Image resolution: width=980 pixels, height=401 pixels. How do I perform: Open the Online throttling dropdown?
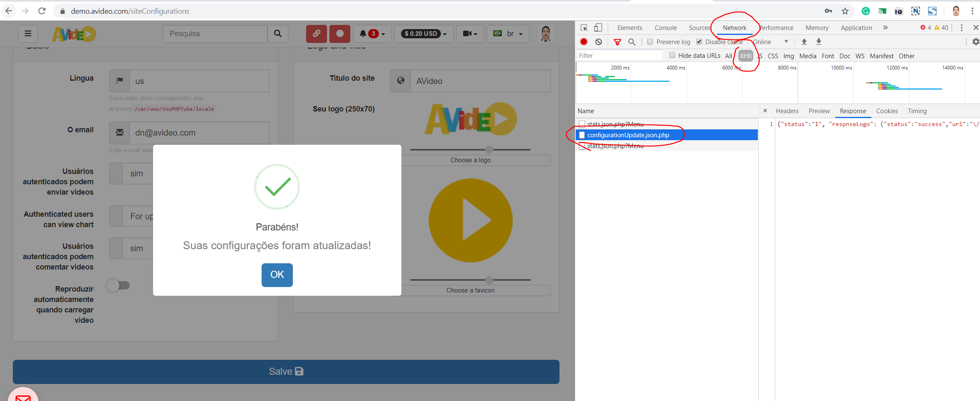point(772,42)
